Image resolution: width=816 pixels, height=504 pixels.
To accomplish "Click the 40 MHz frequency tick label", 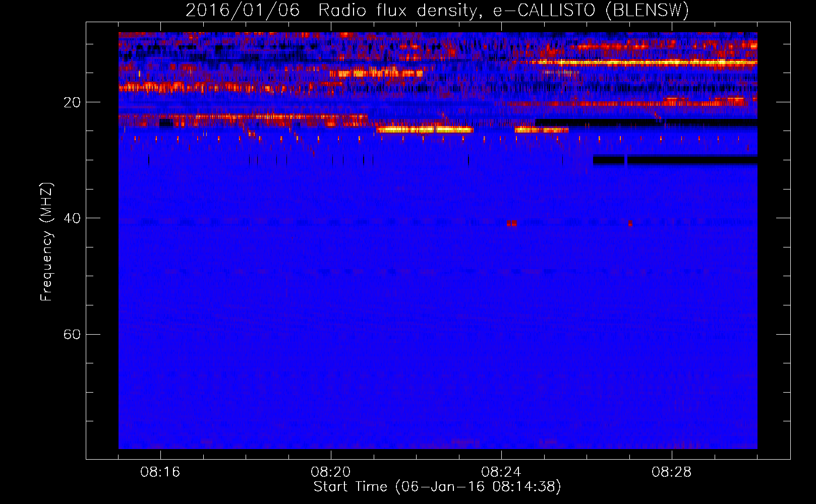I will click(72, 218).
